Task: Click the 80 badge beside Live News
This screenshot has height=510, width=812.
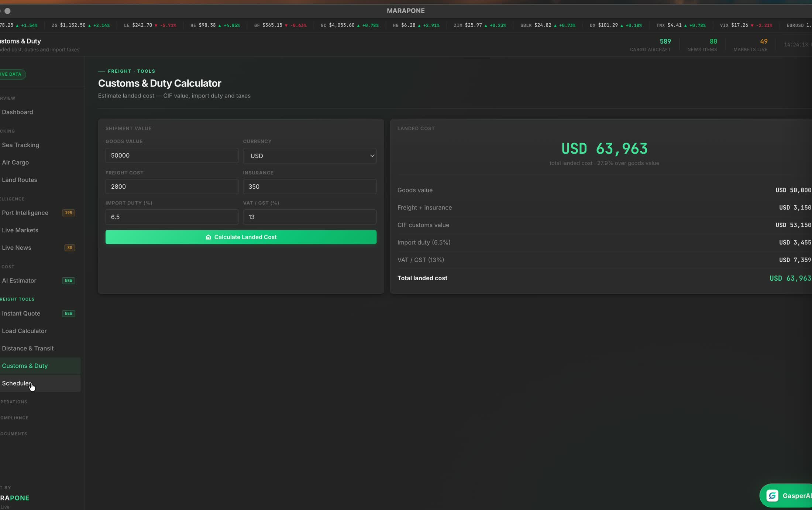Action: (70, 247)
